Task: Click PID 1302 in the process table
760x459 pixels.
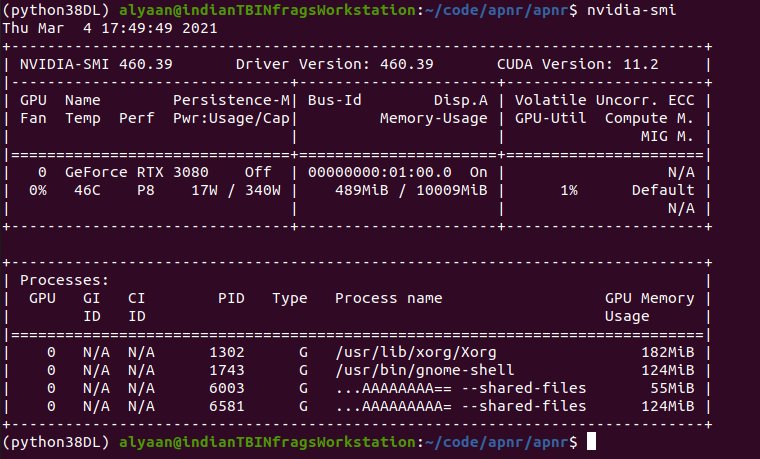Action: click(227, 352)
